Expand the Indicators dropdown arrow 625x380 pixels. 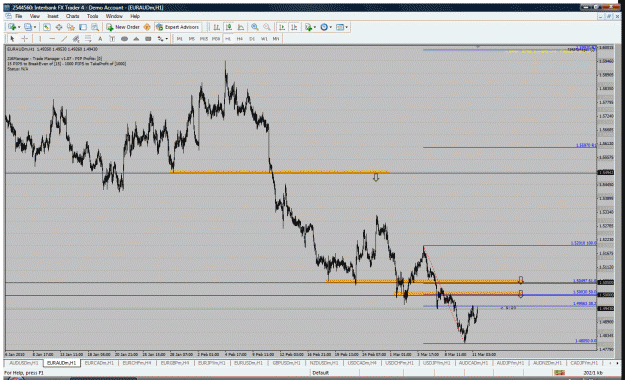(314, 27)
